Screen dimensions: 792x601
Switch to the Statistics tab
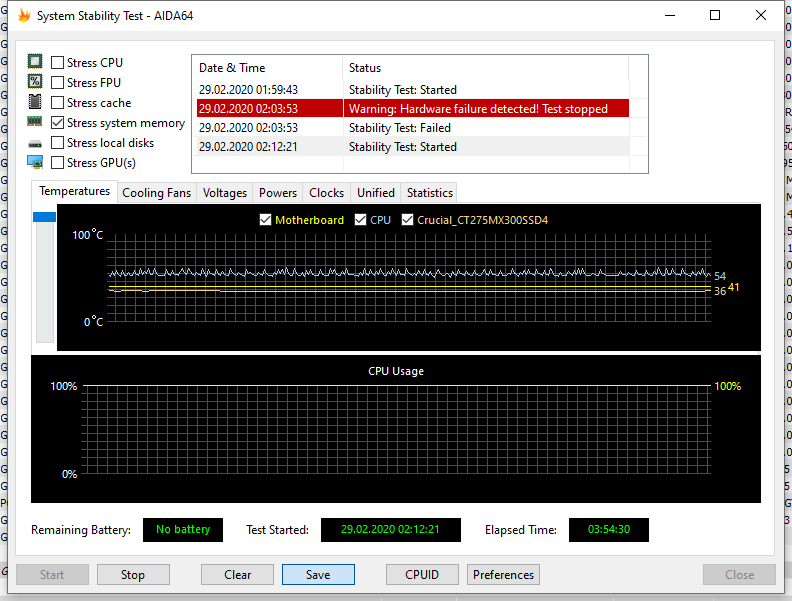point(430,193)
